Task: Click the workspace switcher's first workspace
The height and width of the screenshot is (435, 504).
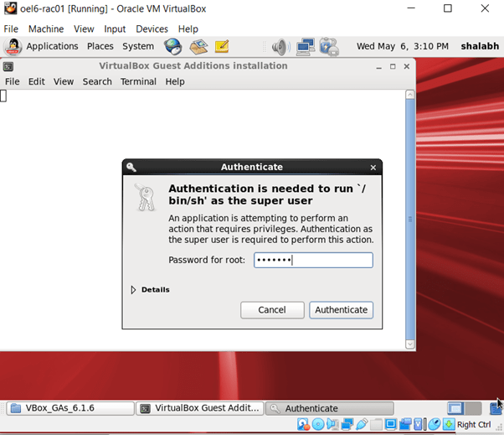Action: click(455, 408)
